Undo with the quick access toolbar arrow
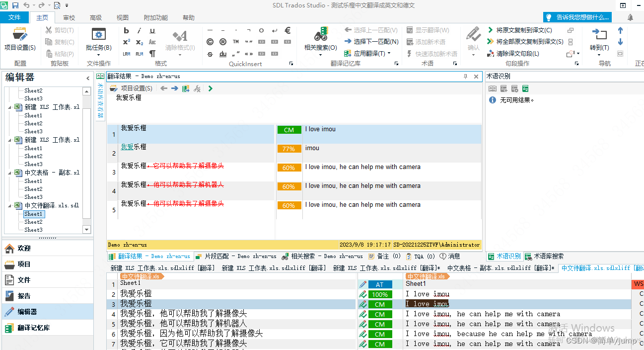This screenshot has width=644, height=350. point(26,5)
